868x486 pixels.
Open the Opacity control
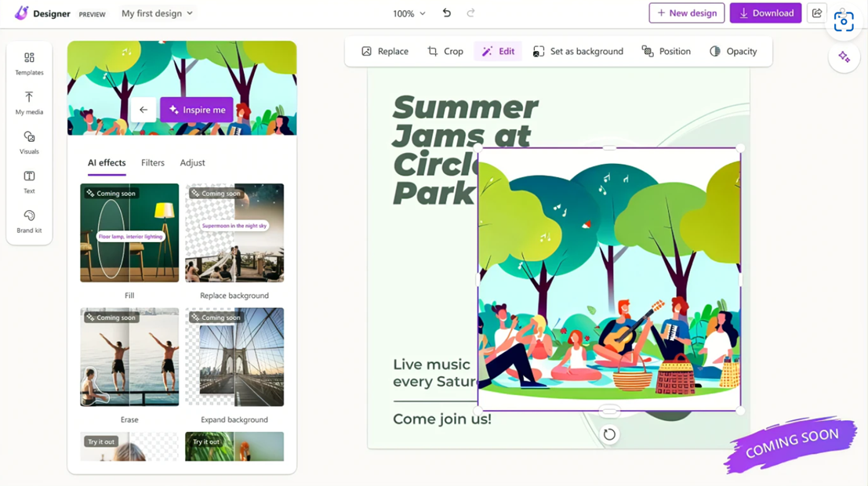(733, 51)
